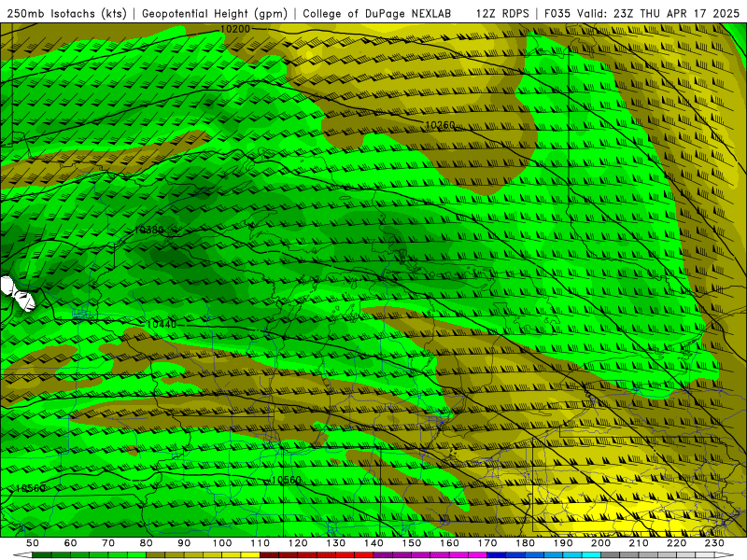Pick the dark gray swatch right of 200
Image resolution: width=747 pixels, height=560 pixels.
611,554
